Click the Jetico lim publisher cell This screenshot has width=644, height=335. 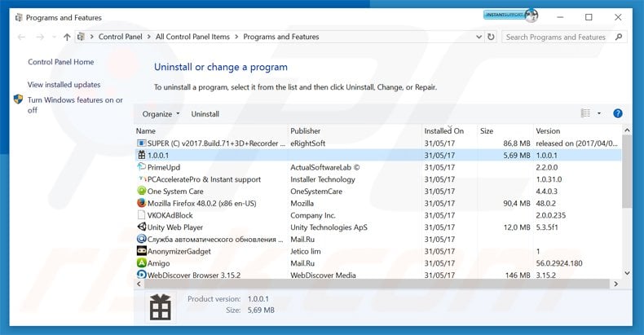pyautogui.click(x=306, y=251)
